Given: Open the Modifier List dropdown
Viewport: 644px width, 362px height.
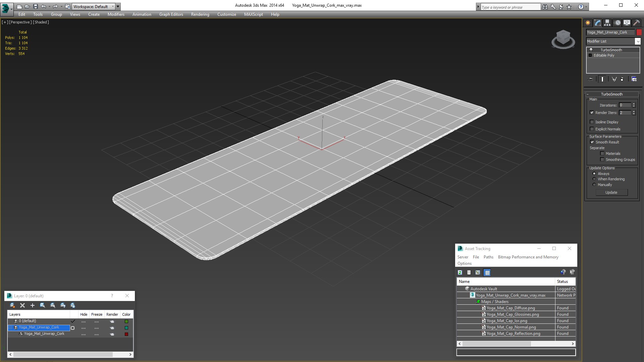Looking at the screenshot, I should pyautogui.click(x=637, y=41).
